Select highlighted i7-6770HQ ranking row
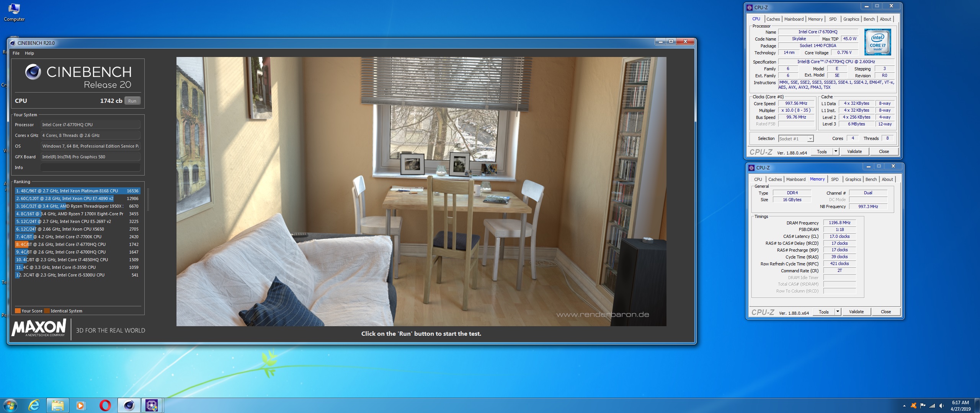 [77, 244]
